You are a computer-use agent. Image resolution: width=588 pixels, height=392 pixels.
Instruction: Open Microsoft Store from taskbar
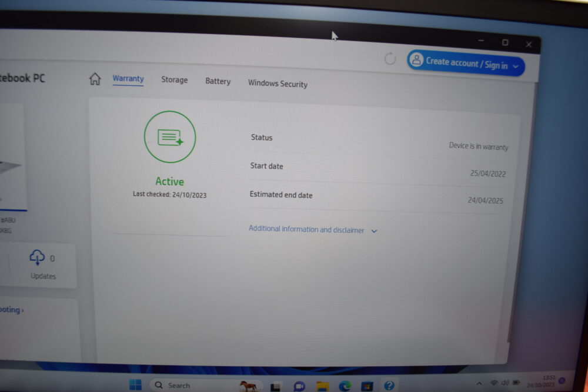coord(367,386)
